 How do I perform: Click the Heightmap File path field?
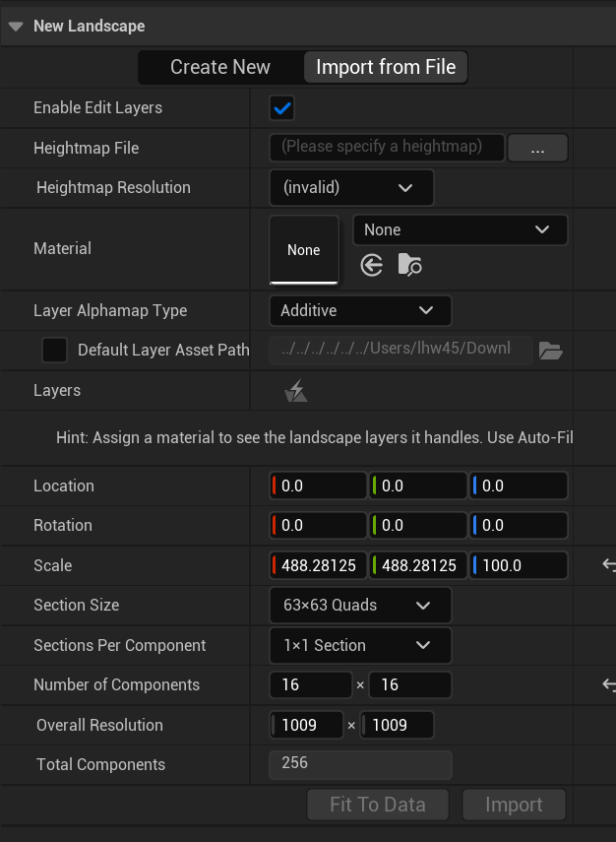coord(387,148)
